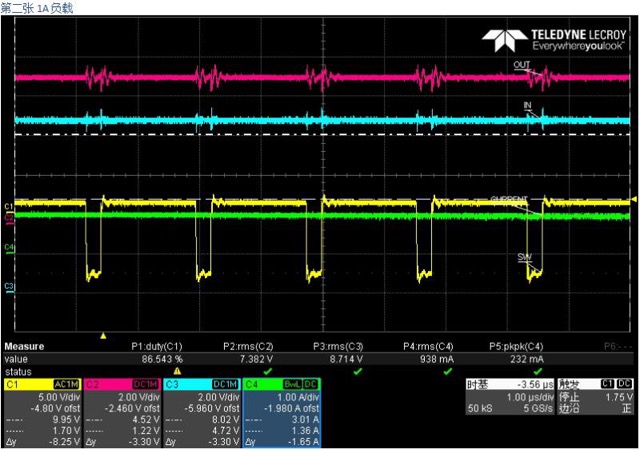This screenshot has width=640, height=450.
Task: Click the C3 ground level indicator on left edge
Action: coord(9,287)
